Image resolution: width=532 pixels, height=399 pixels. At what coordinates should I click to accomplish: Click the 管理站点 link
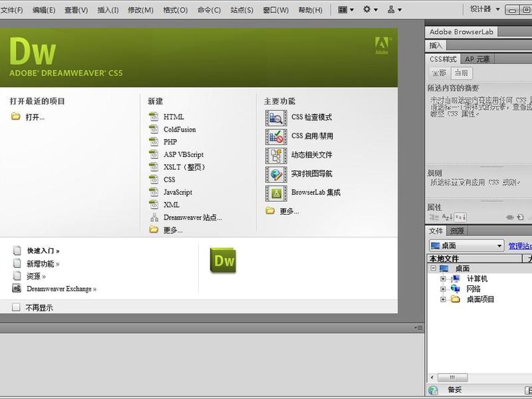click(520, 245)
